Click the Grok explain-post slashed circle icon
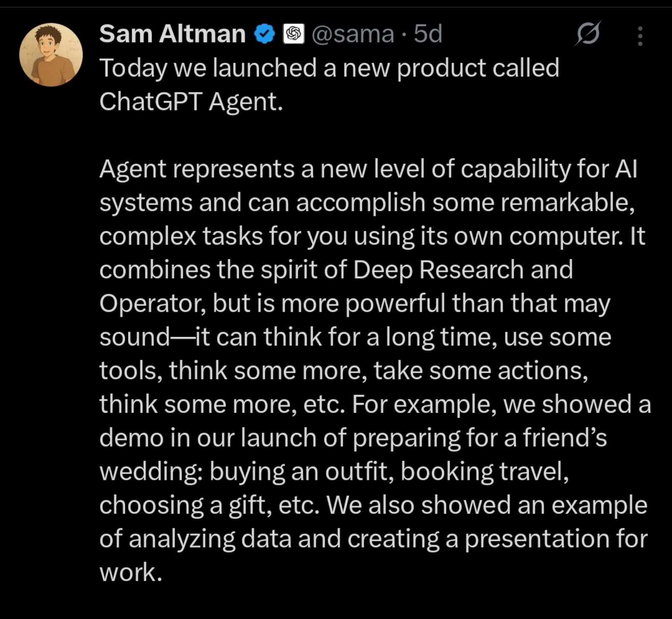Image resolution: width=672 pixels, height=619 pixels. pos(588,33)
